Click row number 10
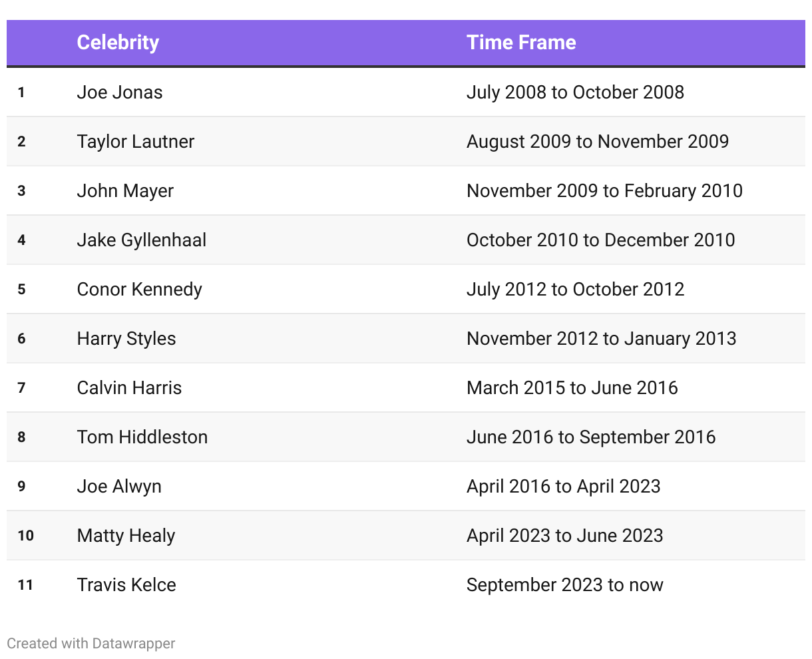Image resolution: width=812 pixels, height=659 pixels. tap(26, 536)
